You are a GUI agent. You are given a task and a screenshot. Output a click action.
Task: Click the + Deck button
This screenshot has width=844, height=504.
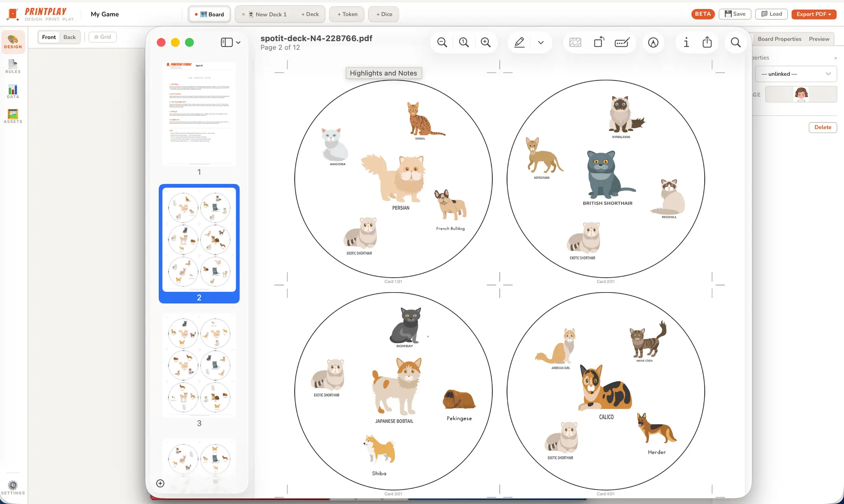310,14
